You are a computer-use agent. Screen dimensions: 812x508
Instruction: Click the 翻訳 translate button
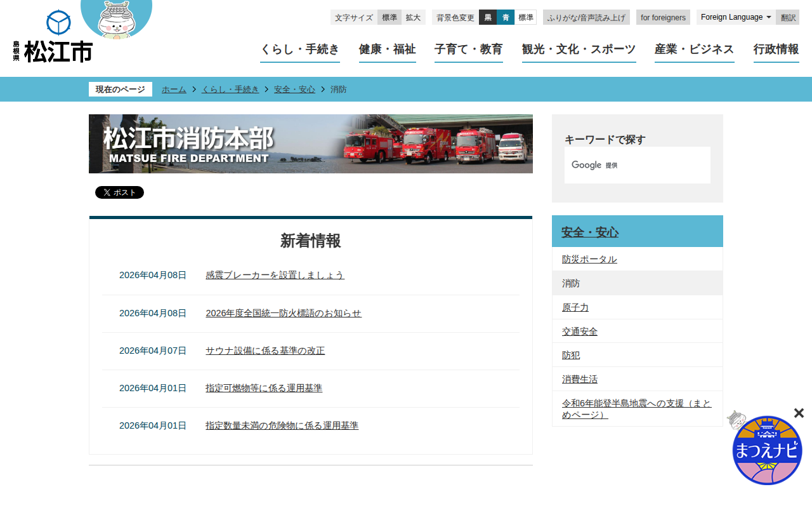788,17
